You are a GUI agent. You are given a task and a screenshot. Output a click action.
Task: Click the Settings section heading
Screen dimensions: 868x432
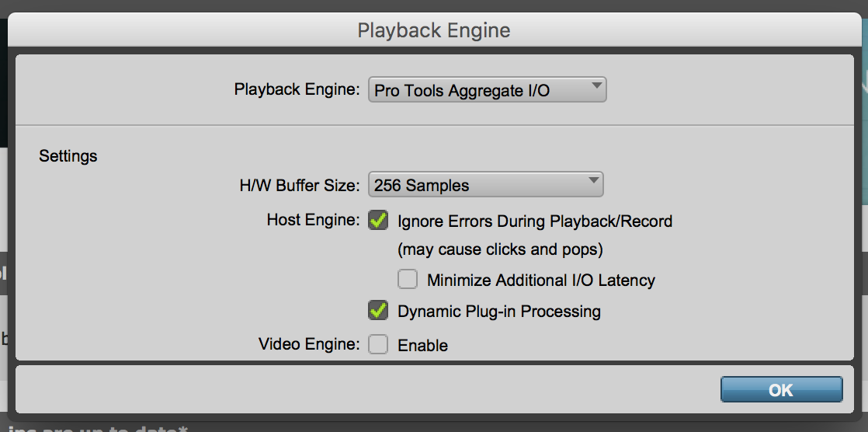click(x=68, y=156)
